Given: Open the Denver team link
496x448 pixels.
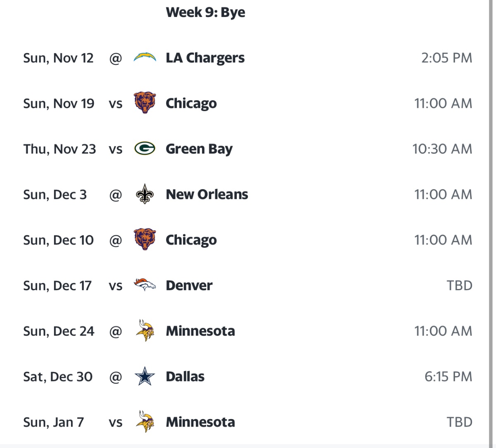Looking at the screenshot, I should click(189, 286).
